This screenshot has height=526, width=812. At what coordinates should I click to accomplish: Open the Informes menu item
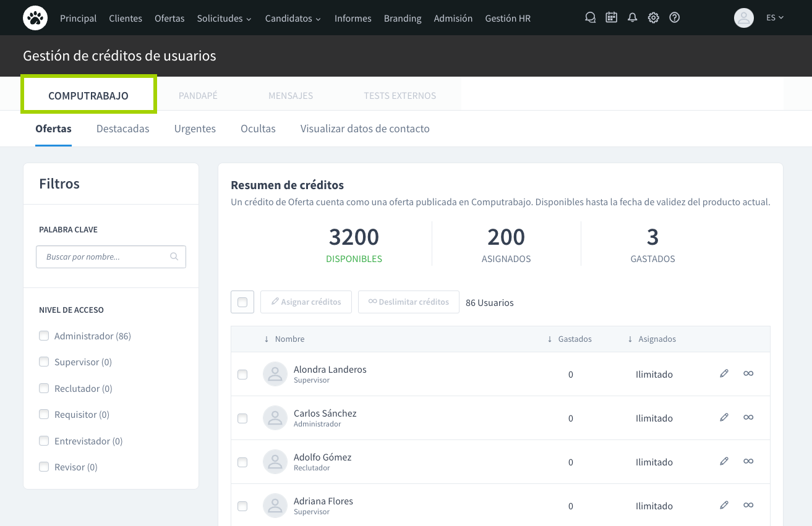[x=353, y=19]
